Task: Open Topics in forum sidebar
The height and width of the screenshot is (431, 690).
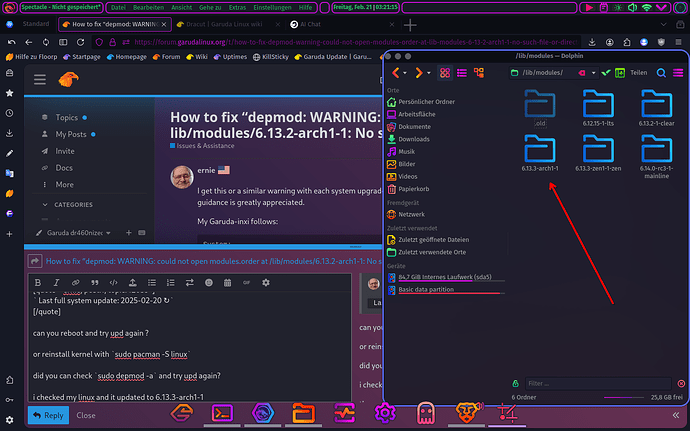Action: [66, 118]
